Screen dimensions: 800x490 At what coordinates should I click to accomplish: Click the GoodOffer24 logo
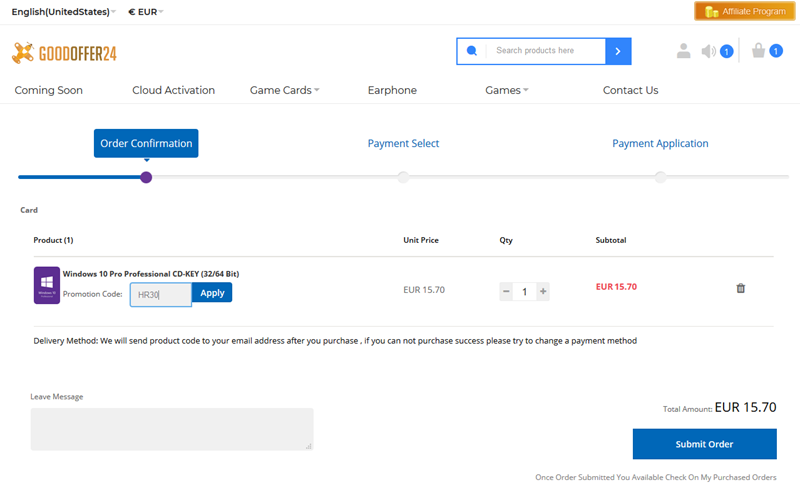[64, 53]
